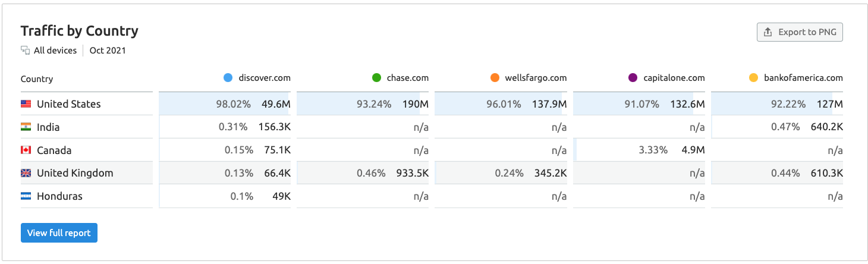This screenshot has height=264, width=868.
Task: Click the Traffic by Country heading
Action: 80,31
